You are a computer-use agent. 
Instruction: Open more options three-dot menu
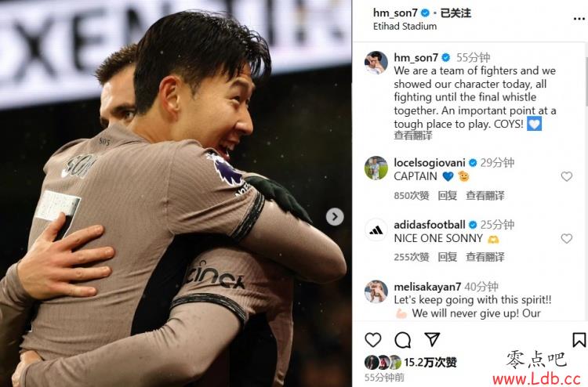(579, 19)
